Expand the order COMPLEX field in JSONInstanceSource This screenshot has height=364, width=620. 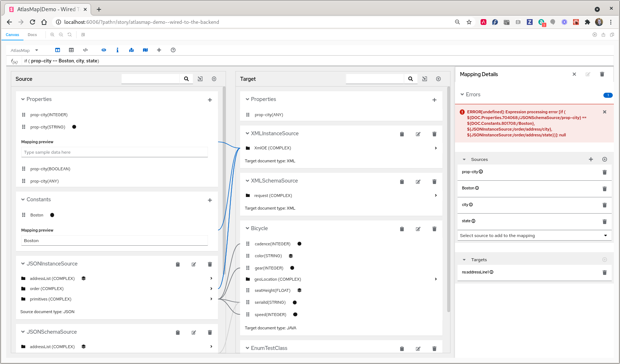click(x=211, y=288)
